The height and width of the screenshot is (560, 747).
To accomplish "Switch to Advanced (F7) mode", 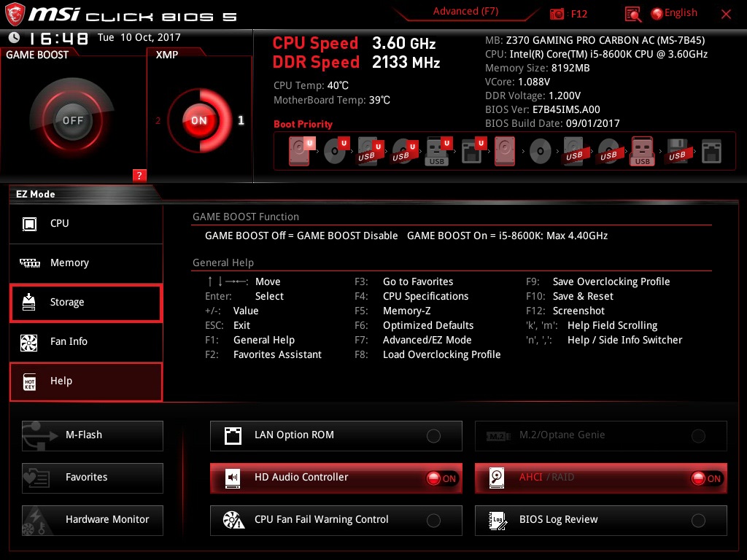I will 465,12.
